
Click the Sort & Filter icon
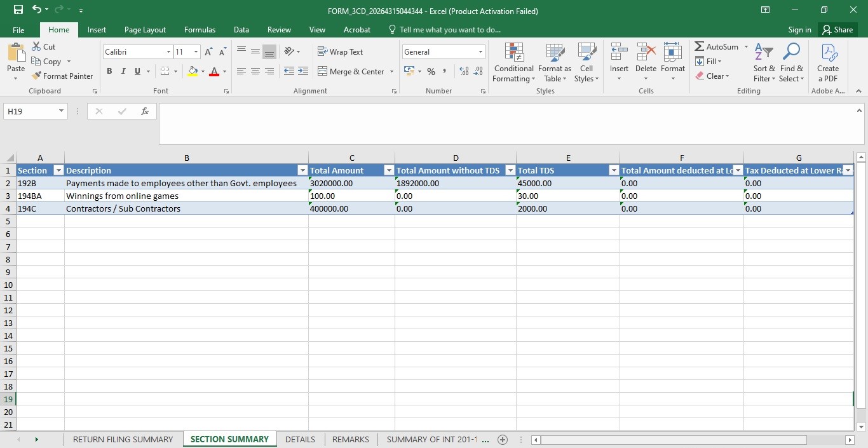pyautogui.click(x=764, y=62)
